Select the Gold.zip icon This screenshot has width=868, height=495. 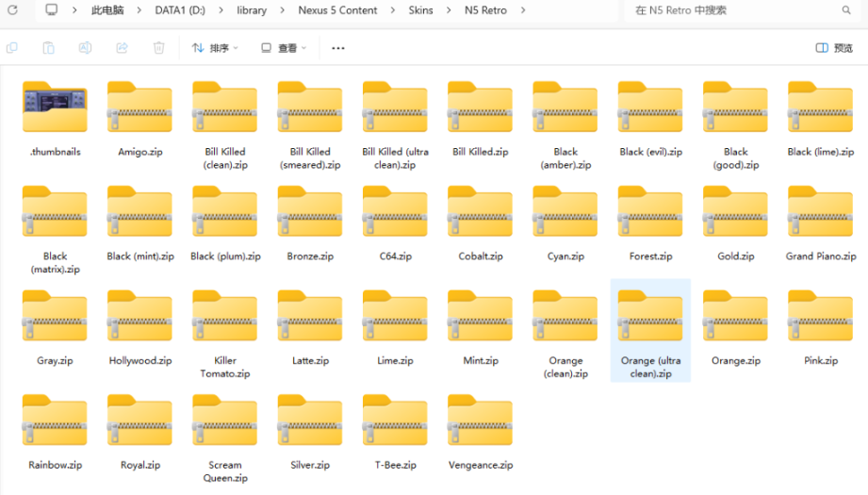(x=736, y=211)
